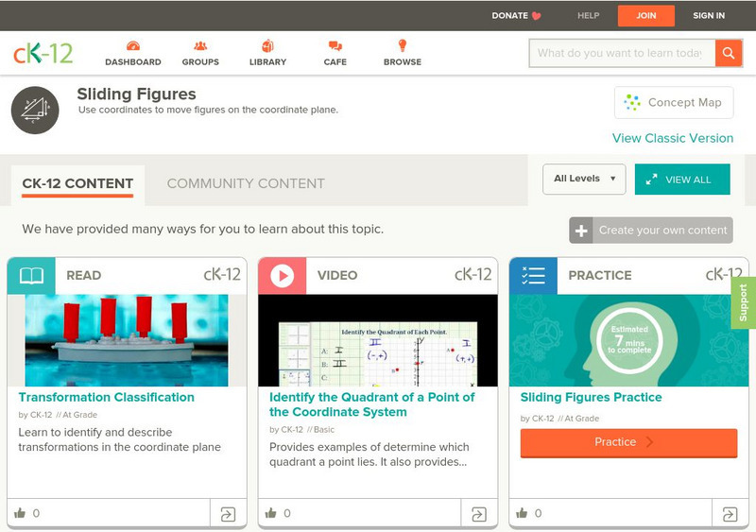Image resolution: width=756 pixels, height=532 pixels.
Task: Open the Sliding Figures Practice title link
Action: (592, 398)
